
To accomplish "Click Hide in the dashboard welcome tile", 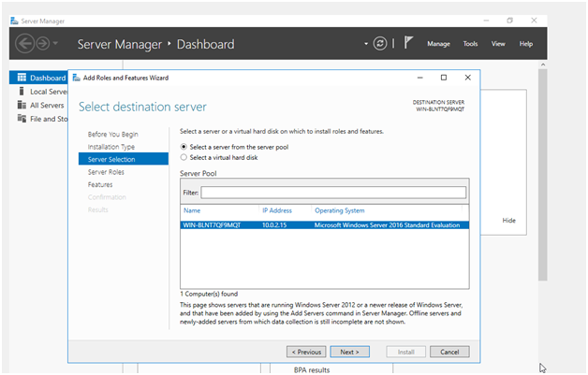I will coord(508,221).
